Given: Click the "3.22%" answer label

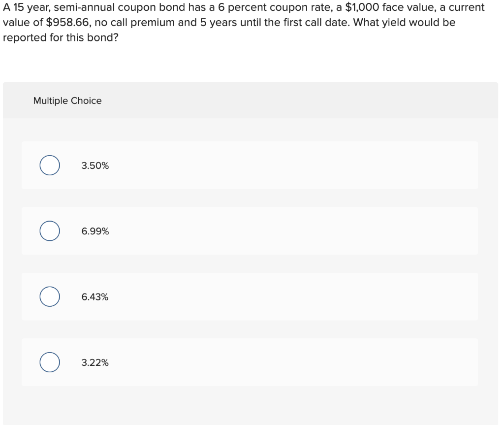Looking at the screenshot, I should (95, 363).
